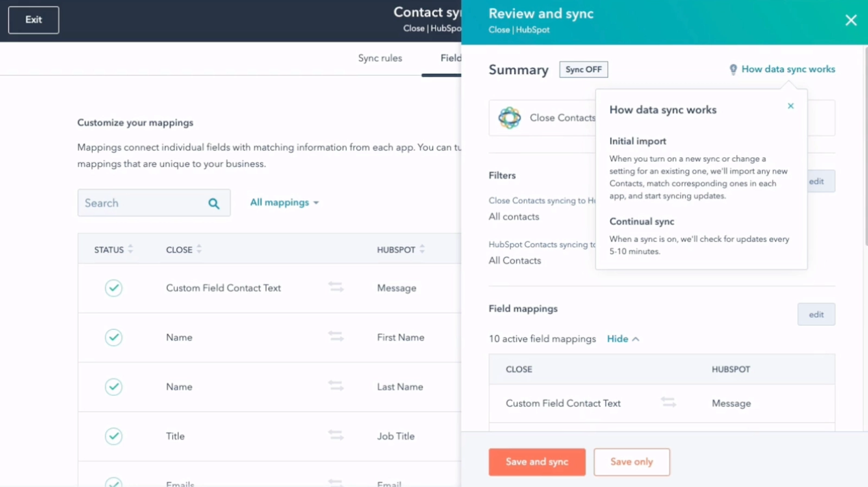Switch to the Sync rules tab
This screenshot has height=487, width=868.
tap(380, 58)
